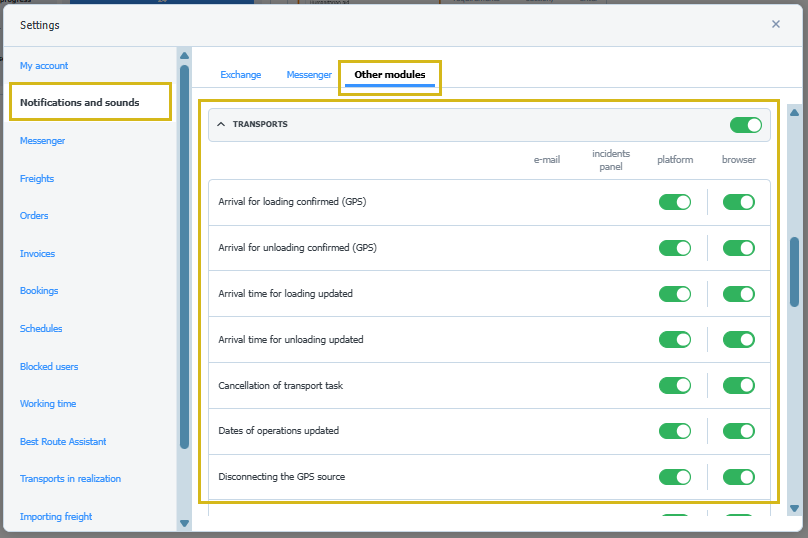Disable browser toggle for Cancellation of transport task
Screen dimensions: 808x538
(738, 386)
